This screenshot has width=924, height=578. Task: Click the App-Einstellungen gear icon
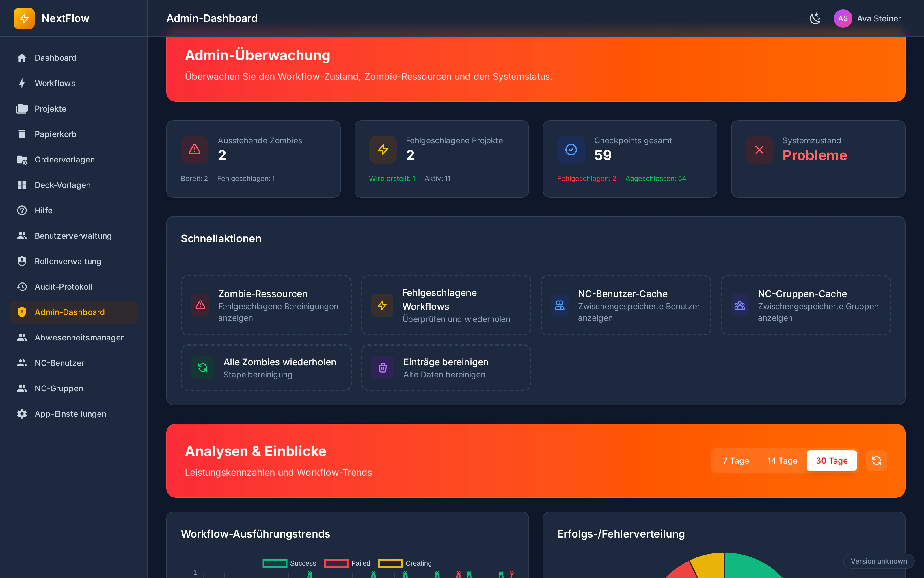(x=22, y=414)
